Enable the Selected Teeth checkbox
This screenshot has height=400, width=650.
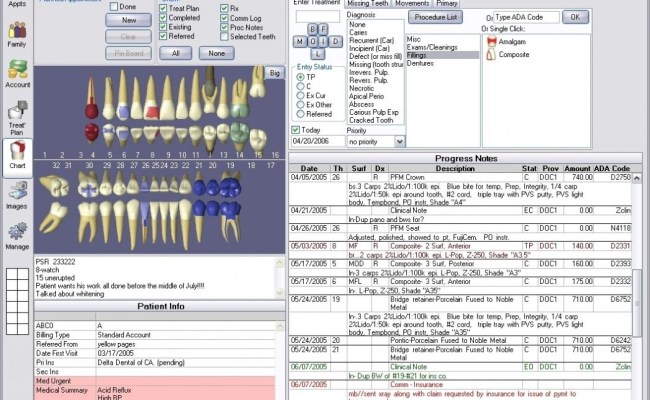click(x=224, y=36)
